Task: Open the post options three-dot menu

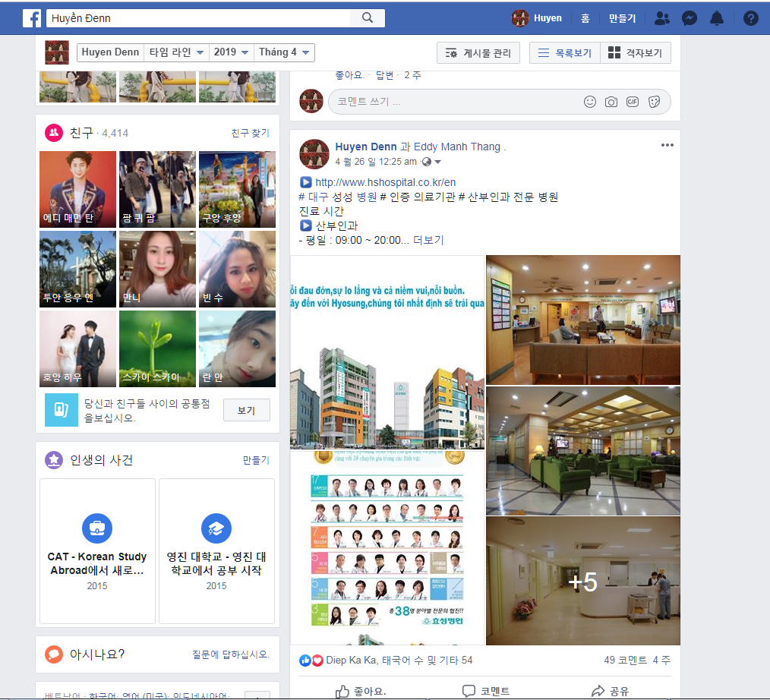Action: coord(667,146)
